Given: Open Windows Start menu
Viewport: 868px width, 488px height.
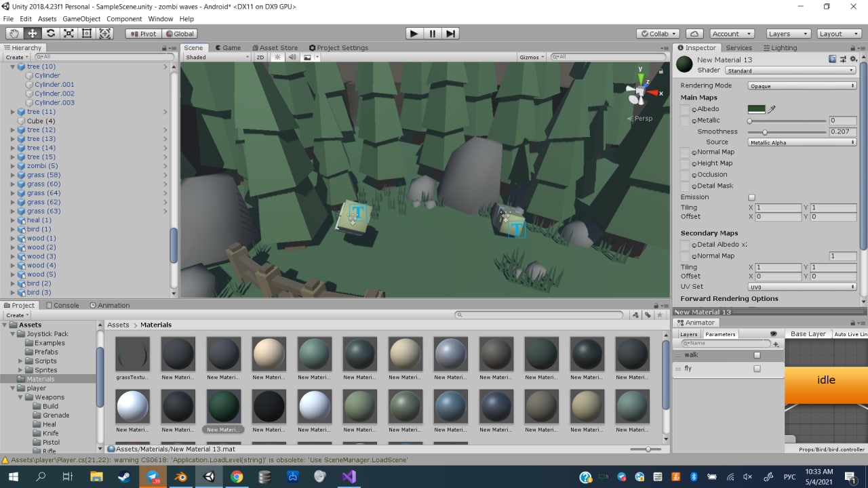Looking at the screenshot, I should tap(14, 476).
